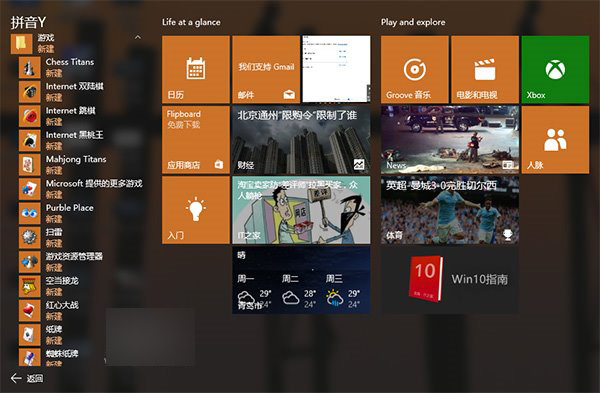
Task: Open 扫雷 minesweeper icon
Action: (29, 238)
